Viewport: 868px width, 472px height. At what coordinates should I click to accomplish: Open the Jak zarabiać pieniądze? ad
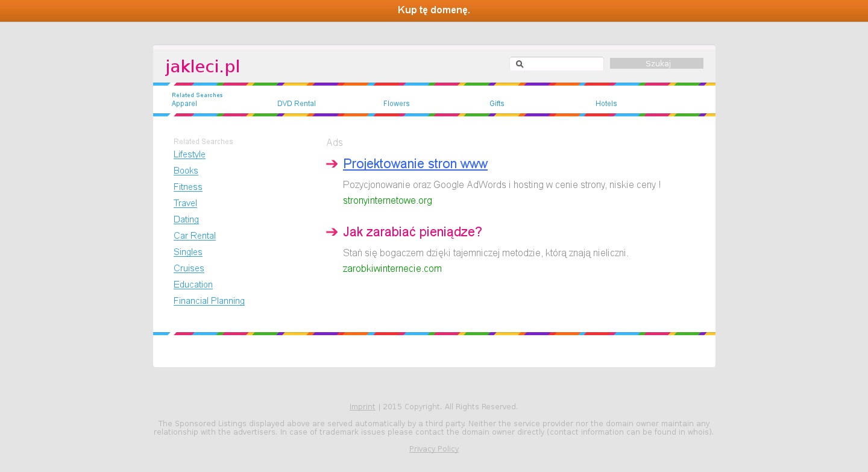(412, 232)
